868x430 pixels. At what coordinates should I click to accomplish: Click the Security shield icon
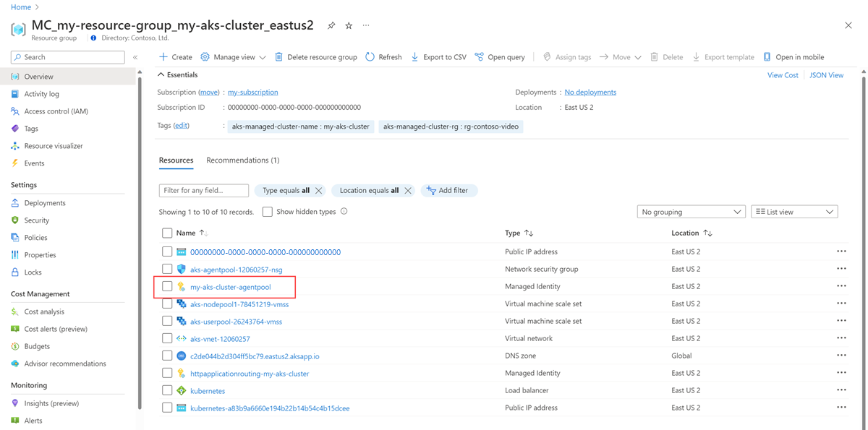15,220
